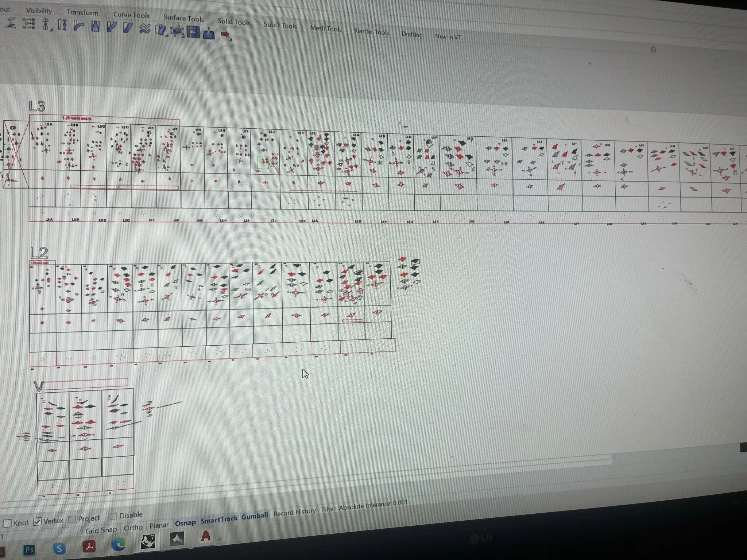Click the Project to CPlane icon
Viewport: 747px width, 560px height.
coord(12,24)
